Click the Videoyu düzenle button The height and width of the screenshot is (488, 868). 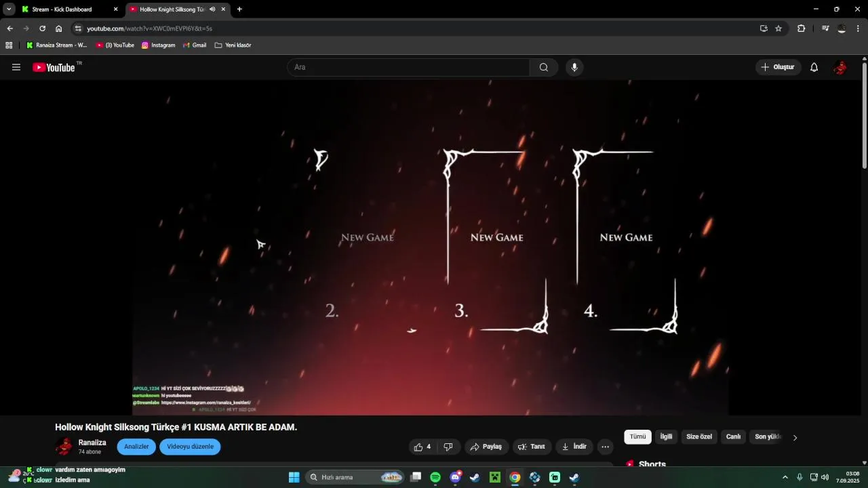[x=191, y=447]
